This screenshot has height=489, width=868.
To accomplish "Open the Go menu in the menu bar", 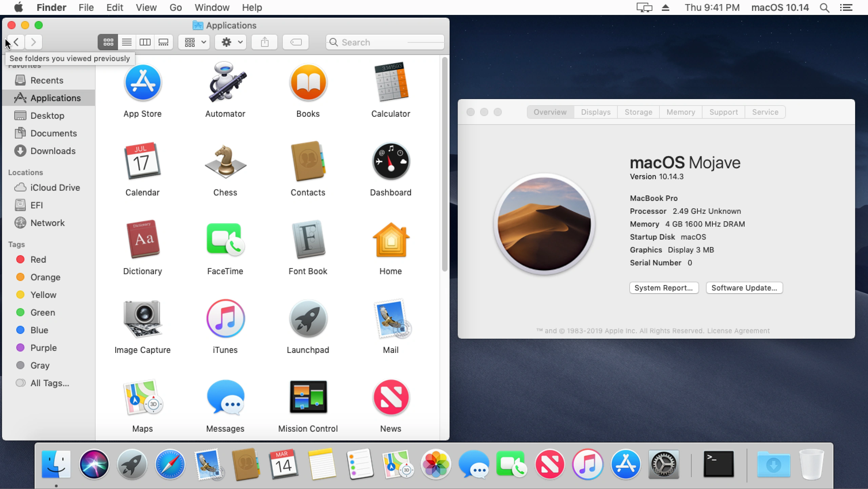I will coord(175,7).
